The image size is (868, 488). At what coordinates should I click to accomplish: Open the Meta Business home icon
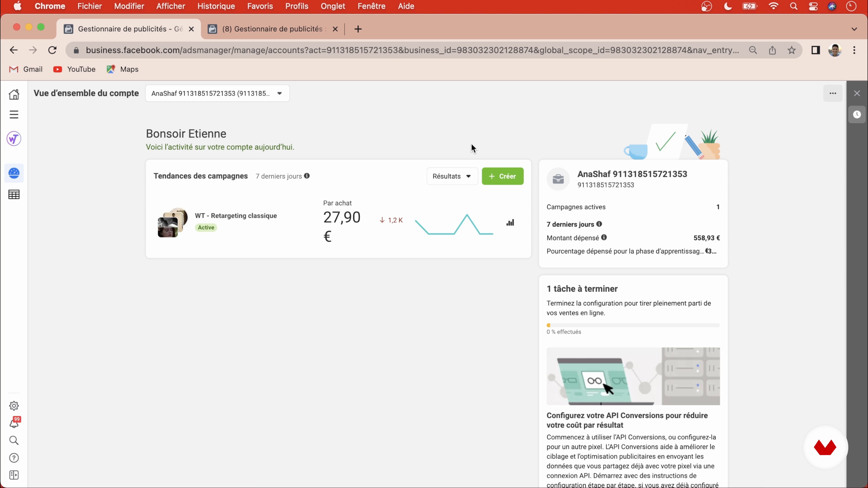click(14, 94)
